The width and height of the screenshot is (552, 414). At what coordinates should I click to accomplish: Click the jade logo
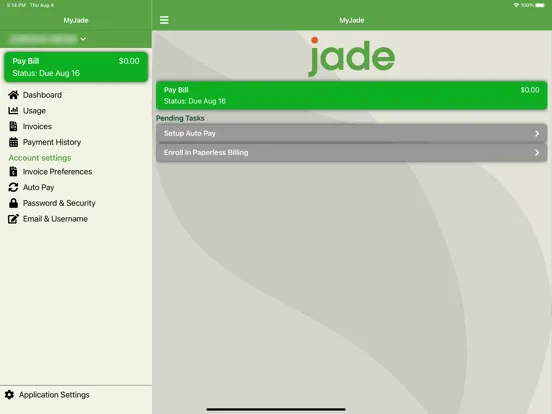[x=351, y=56]
